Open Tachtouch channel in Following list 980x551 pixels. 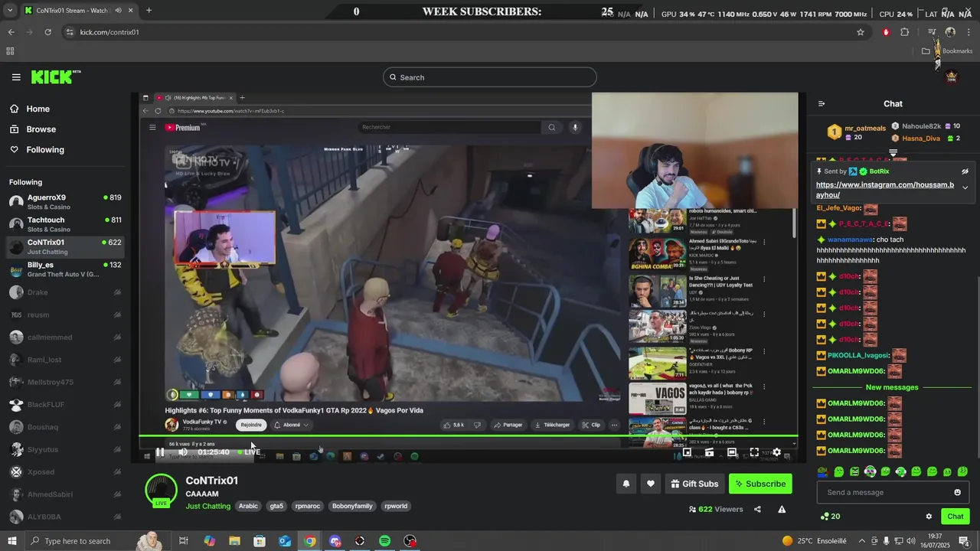pos(65,224)
